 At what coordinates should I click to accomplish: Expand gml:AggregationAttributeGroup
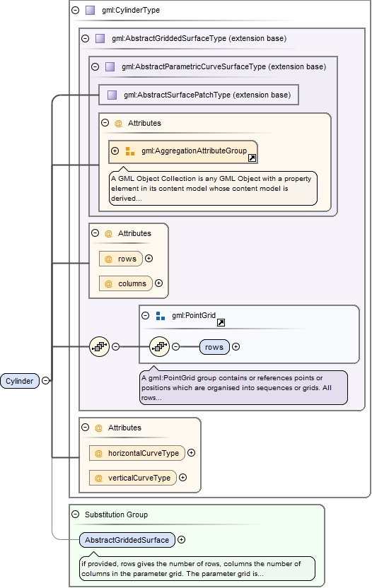[115, 151]
